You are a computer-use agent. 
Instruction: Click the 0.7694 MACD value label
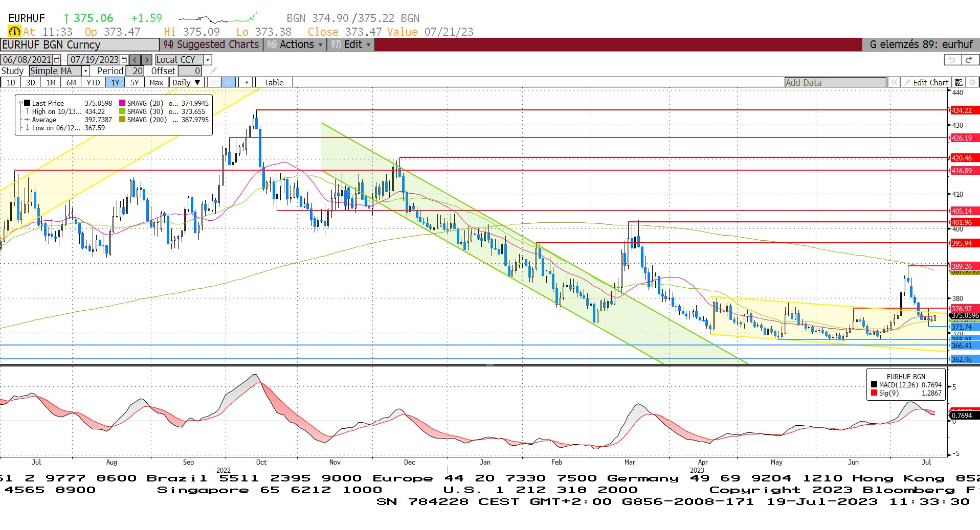[x=964, y=416]
